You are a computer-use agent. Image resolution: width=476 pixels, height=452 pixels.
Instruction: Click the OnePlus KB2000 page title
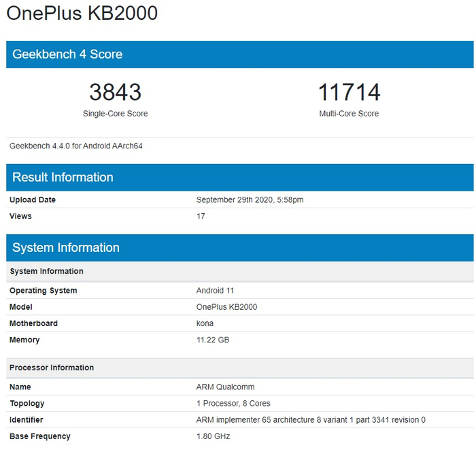click(x=82, y=14)
